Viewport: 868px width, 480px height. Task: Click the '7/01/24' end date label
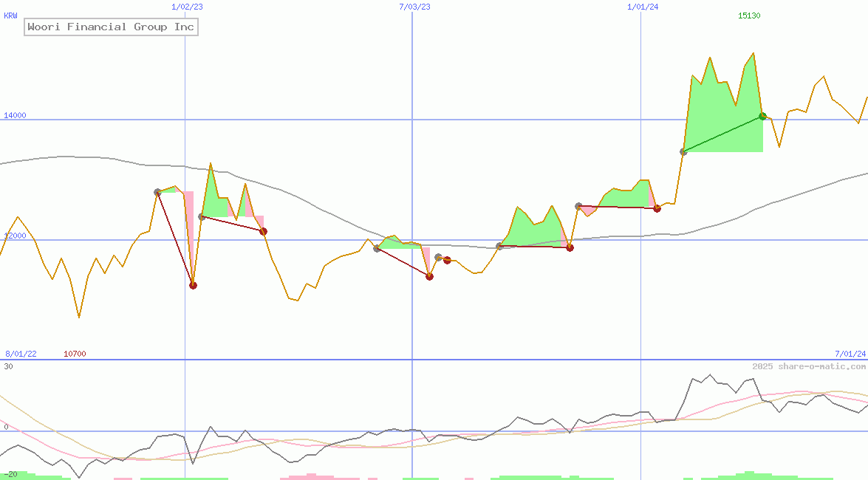click(x=850, y=354)
